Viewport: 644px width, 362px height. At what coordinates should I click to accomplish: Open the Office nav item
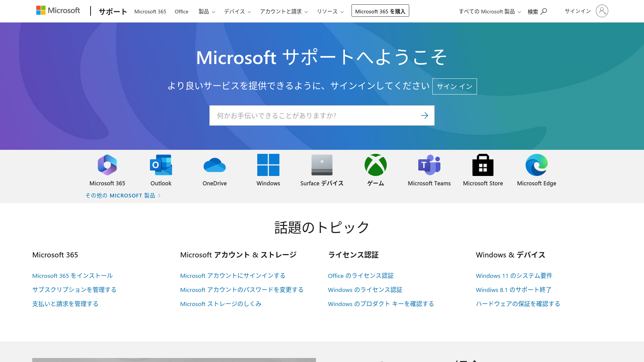click(181, 11)
